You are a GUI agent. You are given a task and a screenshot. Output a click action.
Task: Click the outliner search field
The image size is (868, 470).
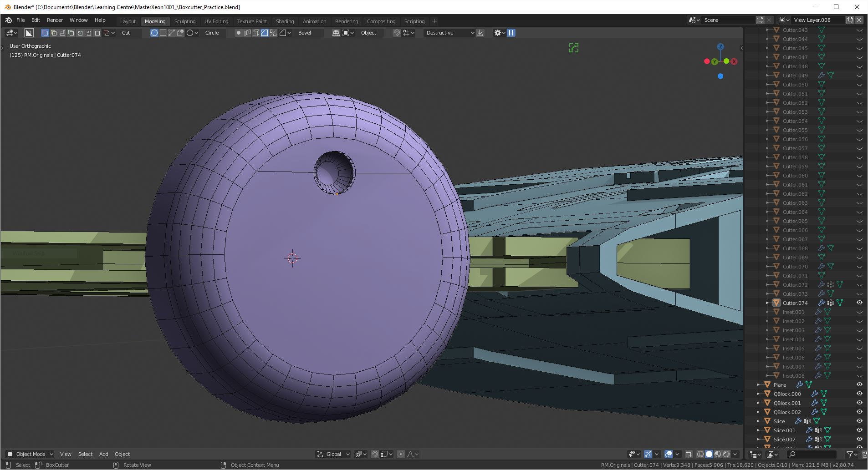[x=812, y=454]
